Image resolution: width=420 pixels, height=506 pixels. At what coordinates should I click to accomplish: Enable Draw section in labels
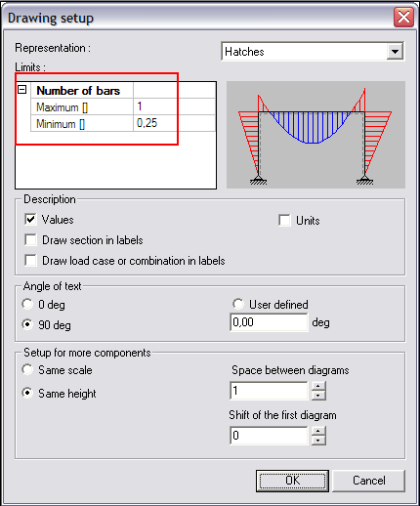[30, 240]
